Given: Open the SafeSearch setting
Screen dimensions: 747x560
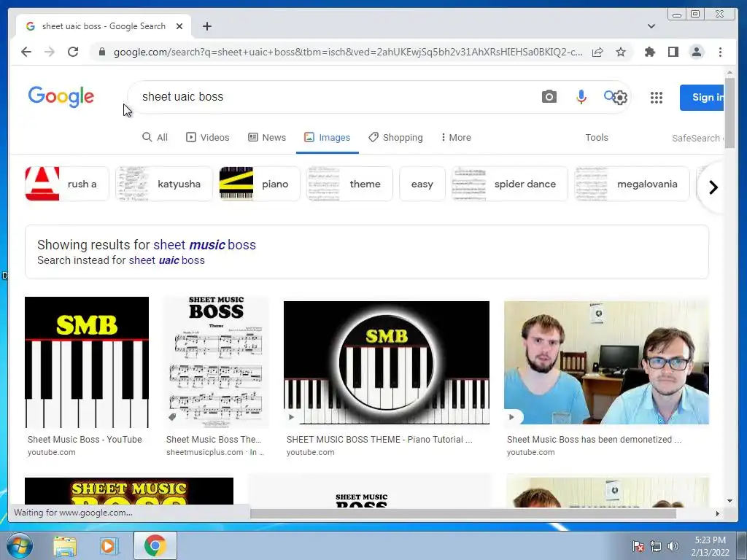Looking at the screenshot, I should [698, 138].
